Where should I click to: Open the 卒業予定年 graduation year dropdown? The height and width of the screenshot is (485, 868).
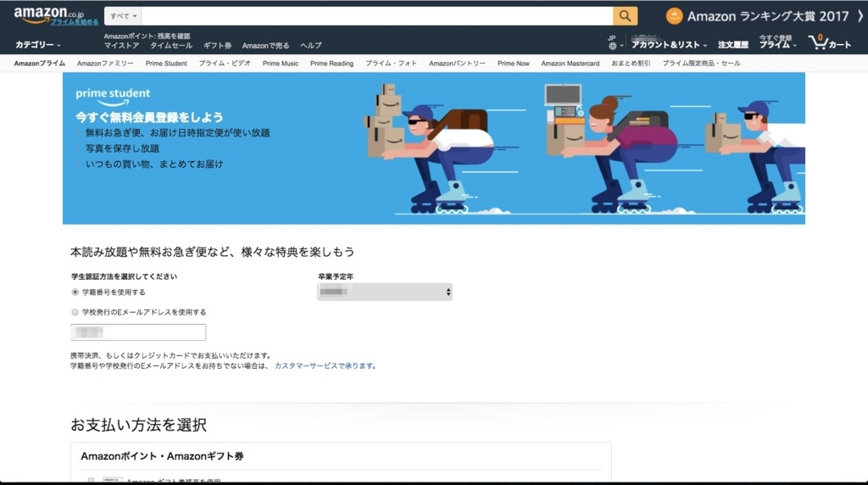pos(385,292)
